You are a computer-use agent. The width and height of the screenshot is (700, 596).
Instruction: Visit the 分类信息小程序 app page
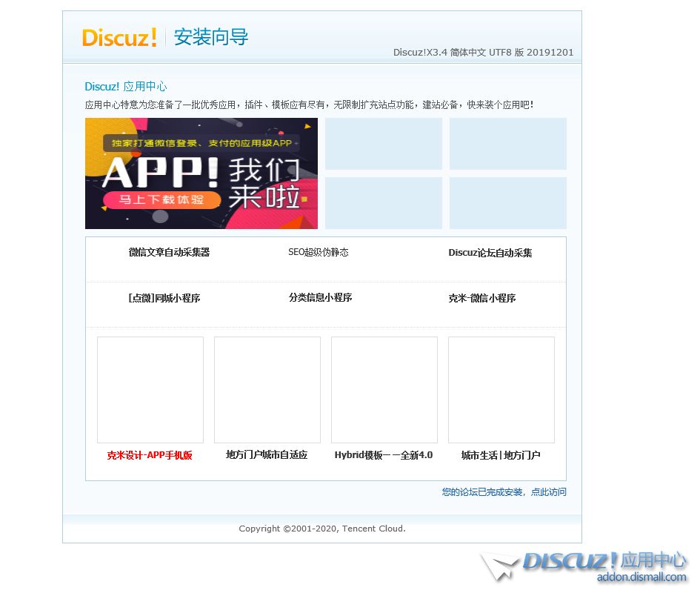[321, 297]
